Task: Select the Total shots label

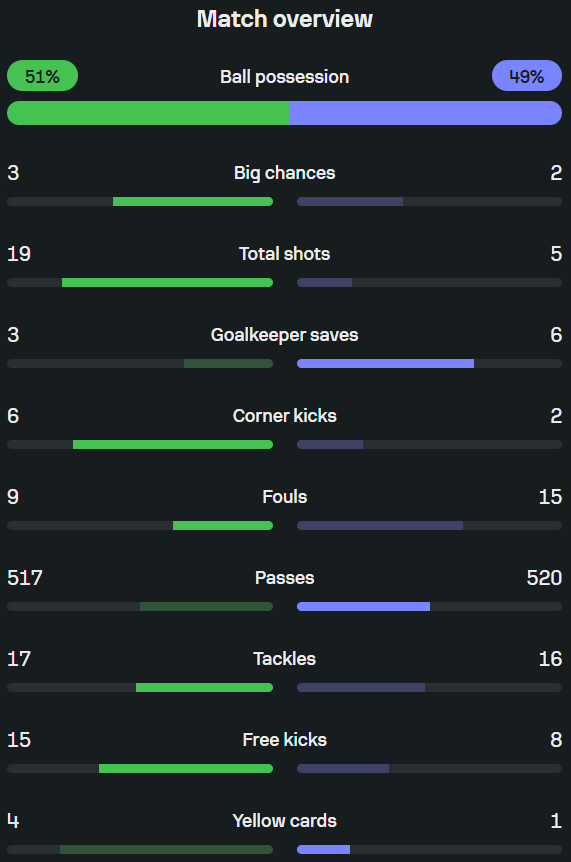Action: [x=285, y=254]
